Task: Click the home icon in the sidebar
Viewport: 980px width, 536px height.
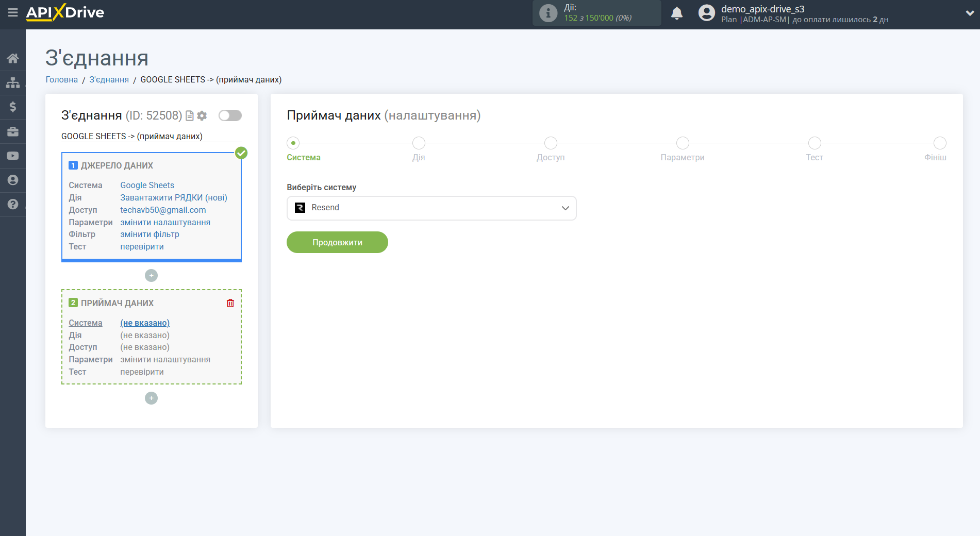Action: pos(13,58)
